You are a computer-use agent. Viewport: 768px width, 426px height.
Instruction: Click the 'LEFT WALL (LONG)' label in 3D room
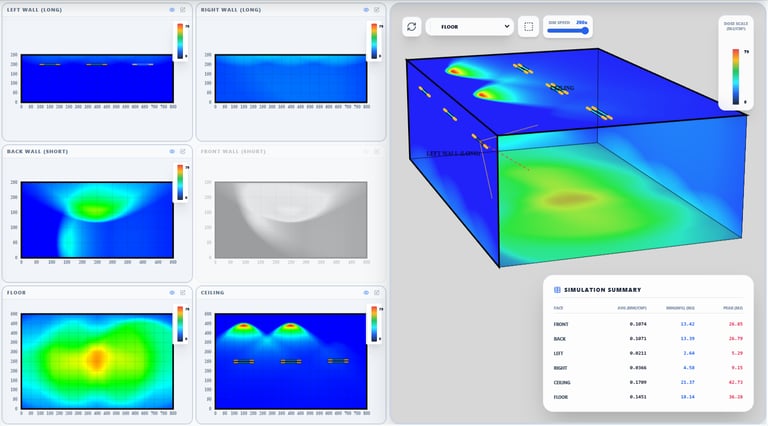(x=454, y=153)
